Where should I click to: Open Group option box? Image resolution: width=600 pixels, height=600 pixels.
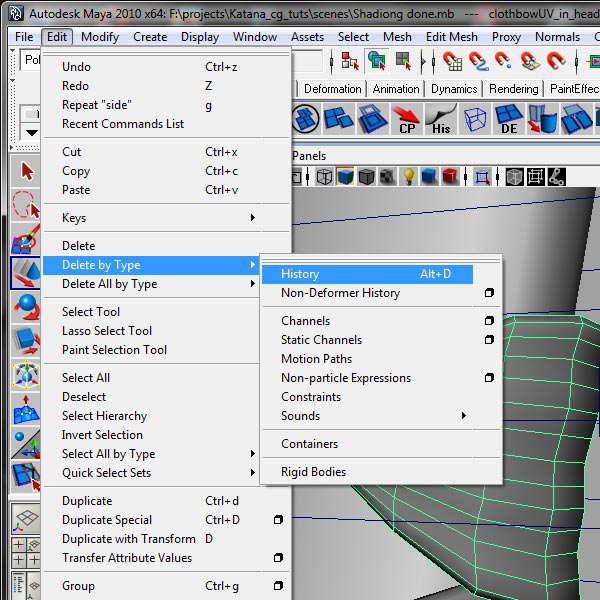(x=278, y=585)
